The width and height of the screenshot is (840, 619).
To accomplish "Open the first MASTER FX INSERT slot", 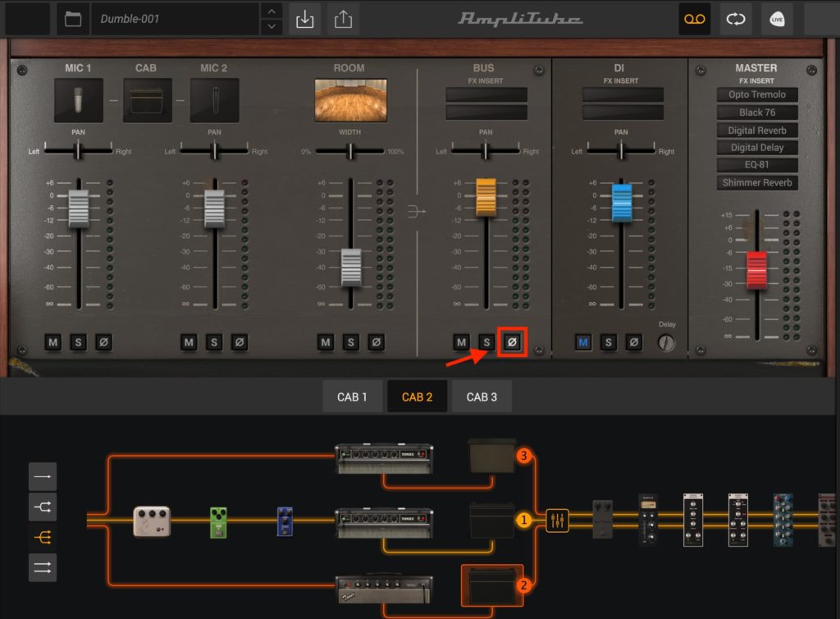I will (756, 94).
